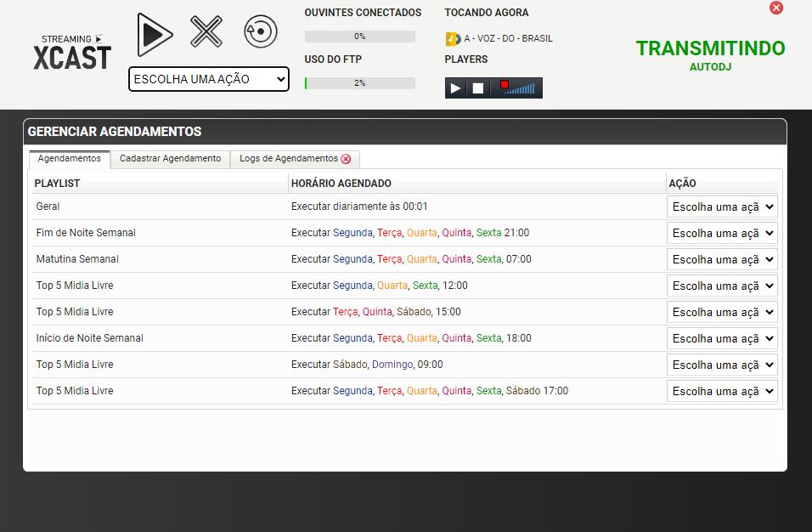
Task: Click the Uso do FTP progress bar
Action: 360,83
